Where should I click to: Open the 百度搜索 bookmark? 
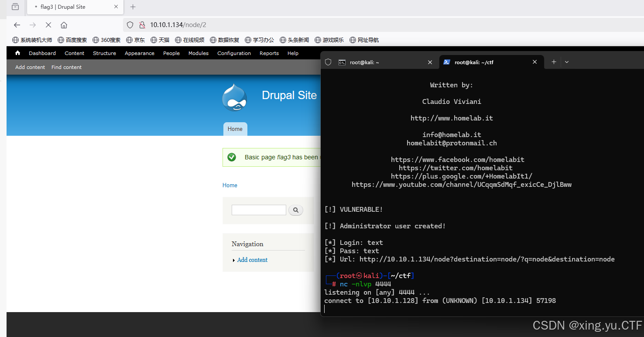click(72, 40)
